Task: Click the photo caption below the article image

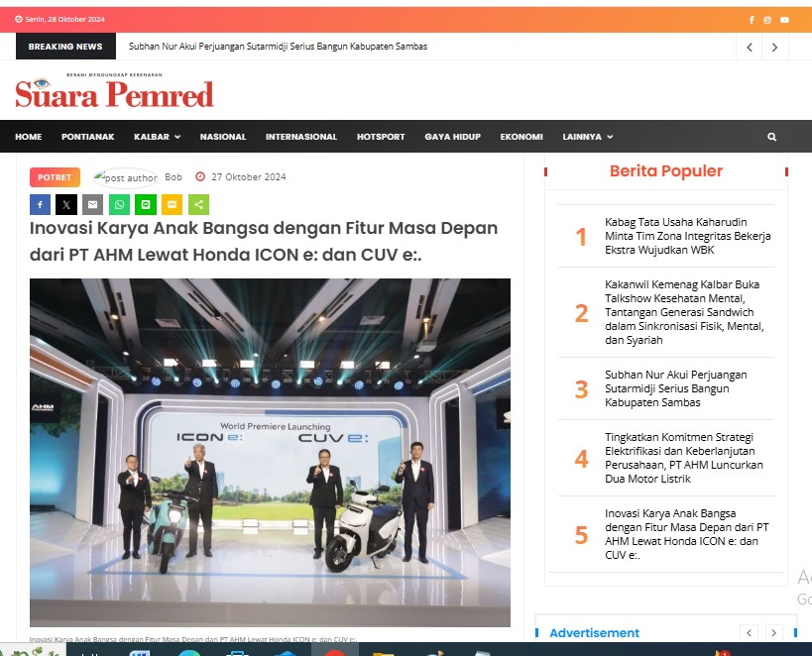Action: pos(193,639)
